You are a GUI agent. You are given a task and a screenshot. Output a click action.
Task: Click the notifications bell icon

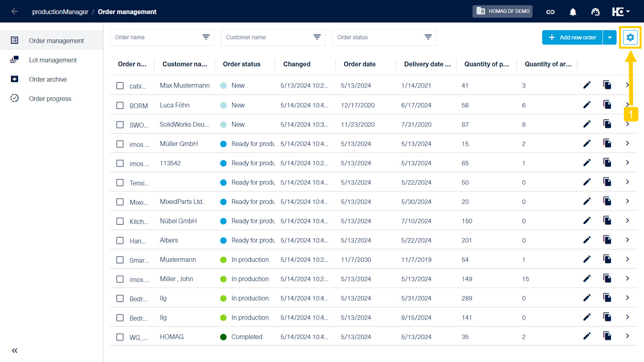[x=573, y=12]
